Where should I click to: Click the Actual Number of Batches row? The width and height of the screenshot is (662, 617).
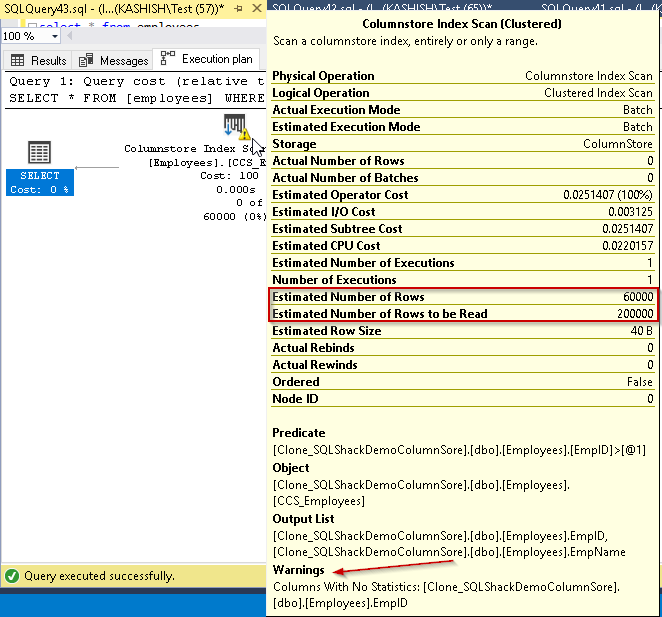coord(462,178)
